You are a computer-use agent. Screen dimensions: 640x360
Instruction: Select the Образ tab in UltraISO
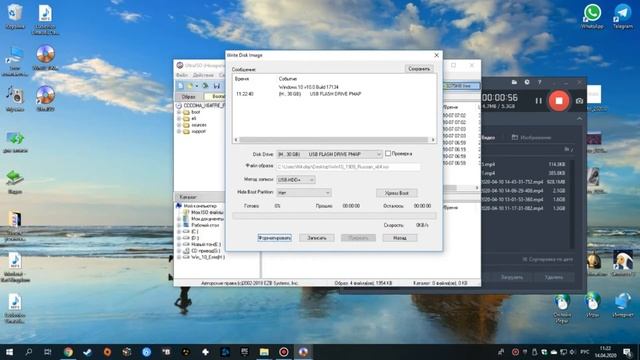tap(188, 97)
